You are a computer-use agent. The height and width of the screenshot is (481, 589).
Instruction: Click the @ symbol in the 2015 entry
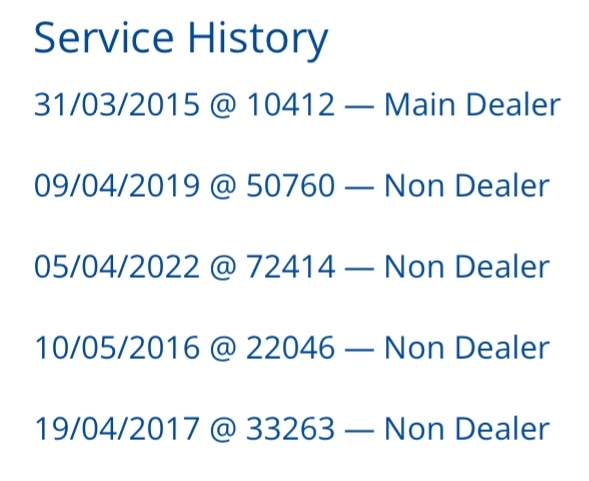tap(223, 106)
